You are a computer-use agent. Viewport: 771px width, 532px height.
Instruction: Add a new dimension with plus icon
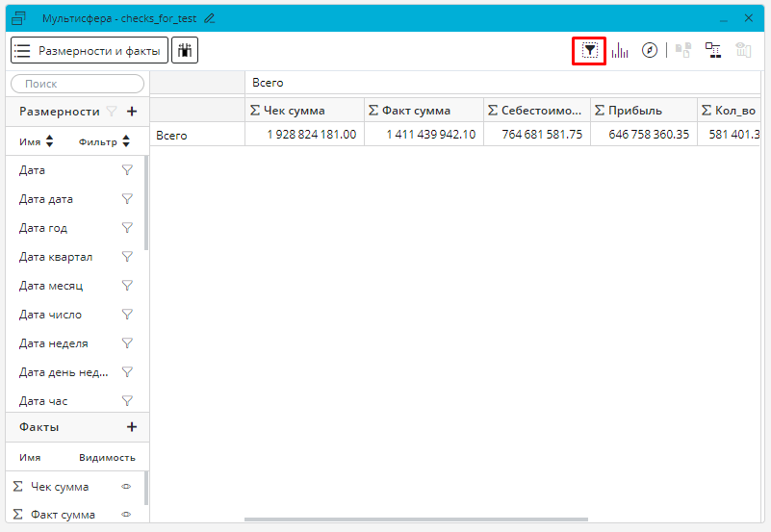tap(132, 111)
